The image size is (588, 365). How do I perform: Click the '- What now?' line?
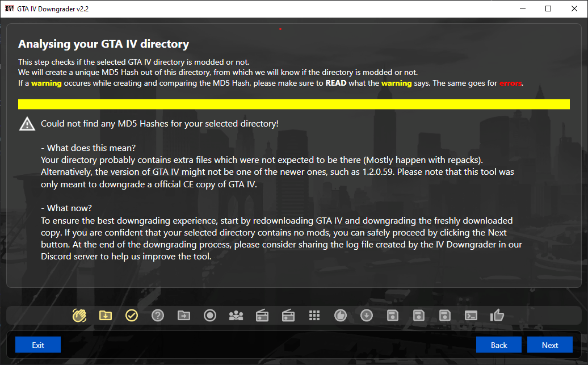(66, 208)
